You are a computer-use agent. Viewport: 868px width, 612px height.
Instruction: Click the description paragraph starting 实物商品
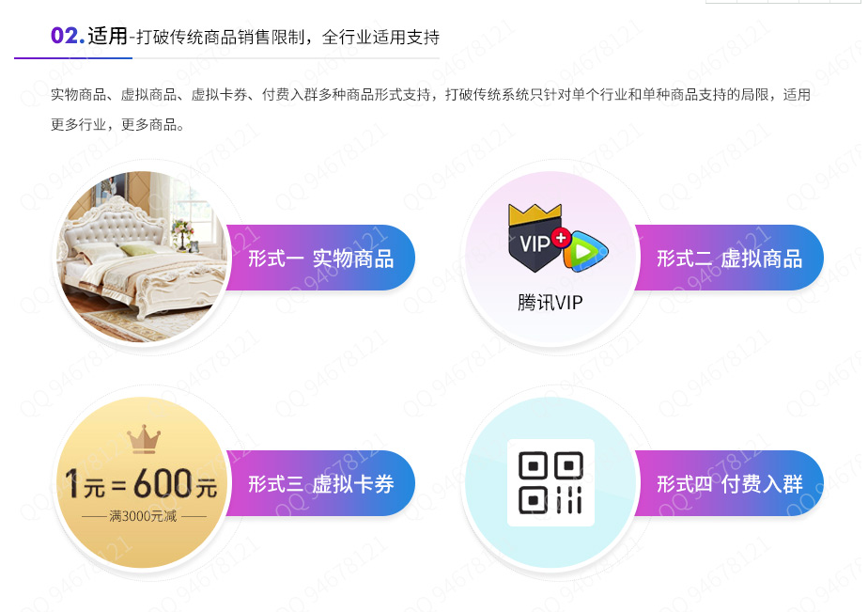(x=430, y=110)
